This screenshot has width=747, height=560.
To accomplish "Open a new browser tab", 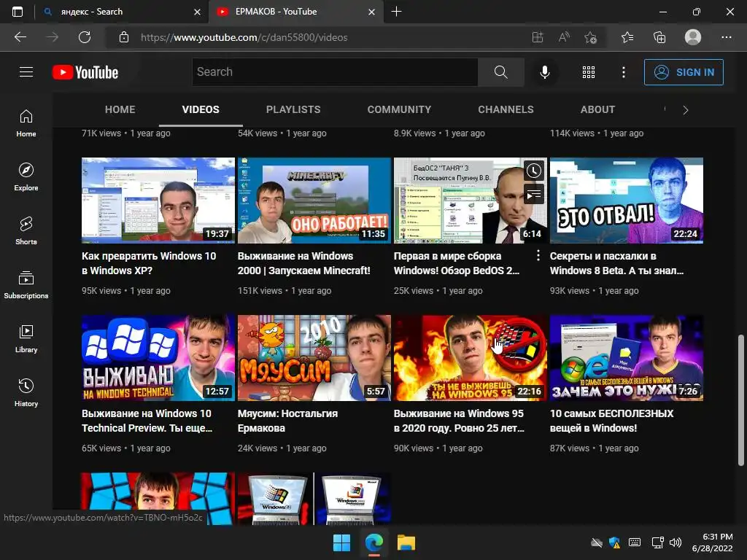I will (x=396, y=12).
